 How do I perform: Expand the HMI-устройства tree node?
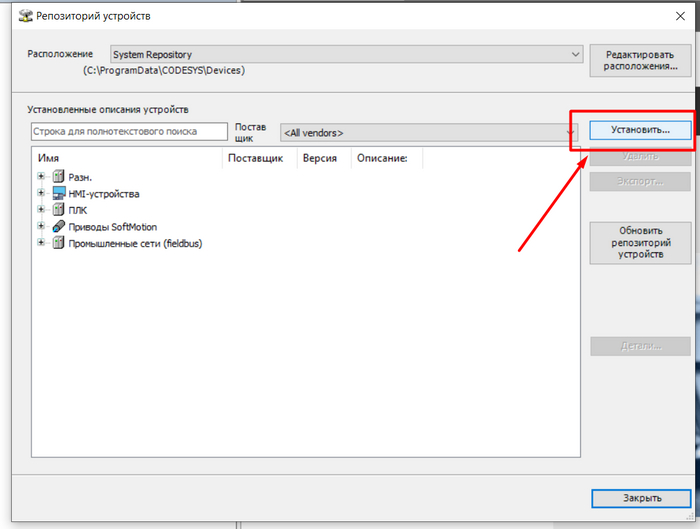coord(41,193)
